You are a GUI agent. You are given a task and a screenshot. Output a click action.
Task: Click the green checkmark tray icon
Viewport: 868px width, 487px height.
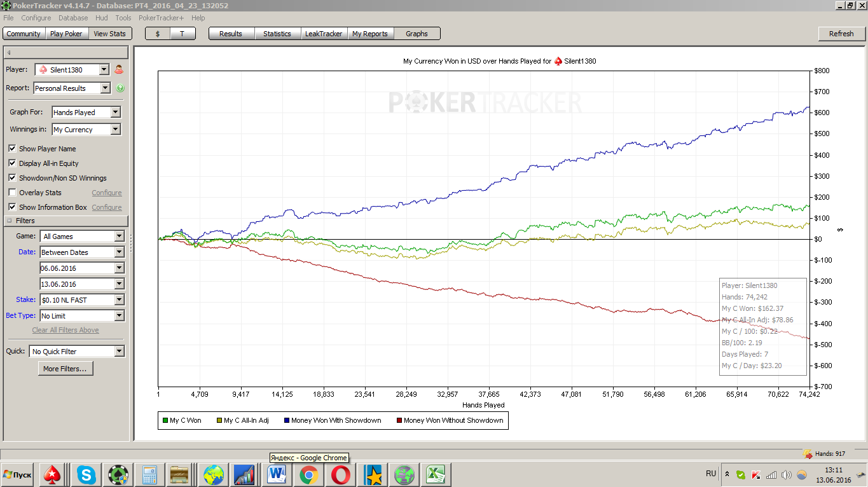pyautogui.click(x=741, y=474)
